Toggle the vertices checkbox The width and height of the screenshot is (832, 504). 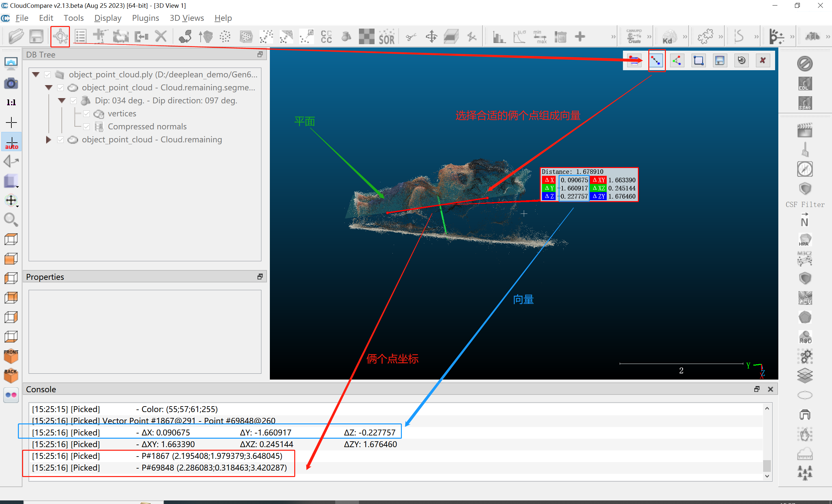click(x=86, y=114)
